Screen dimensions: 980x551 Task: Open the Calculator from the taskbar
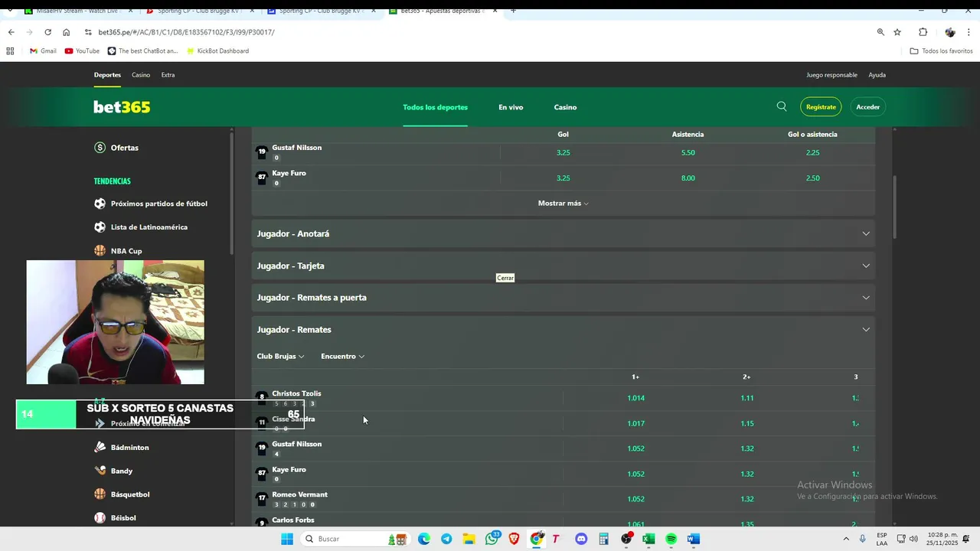tap(603, 539)
